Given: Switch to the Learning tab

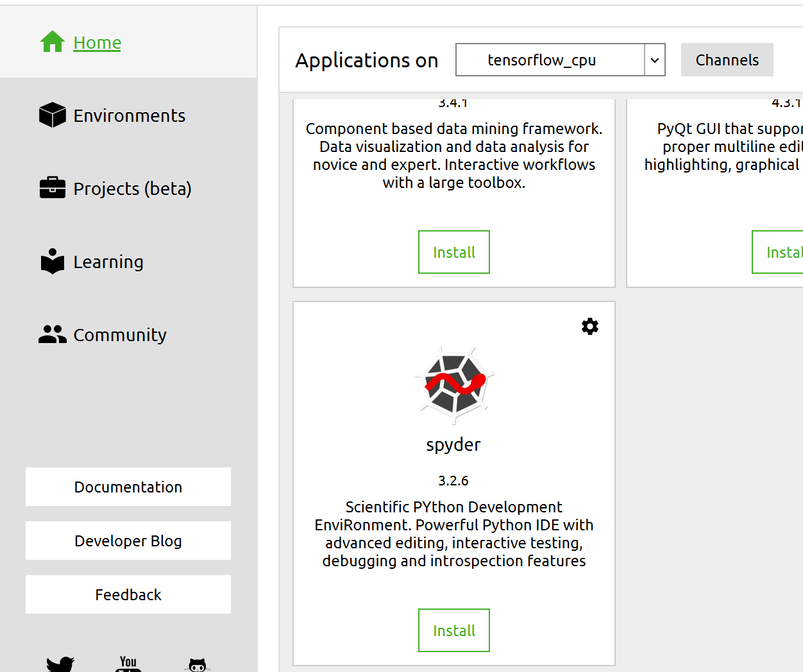Looking at the screenshot, I should tap(108, 262).
